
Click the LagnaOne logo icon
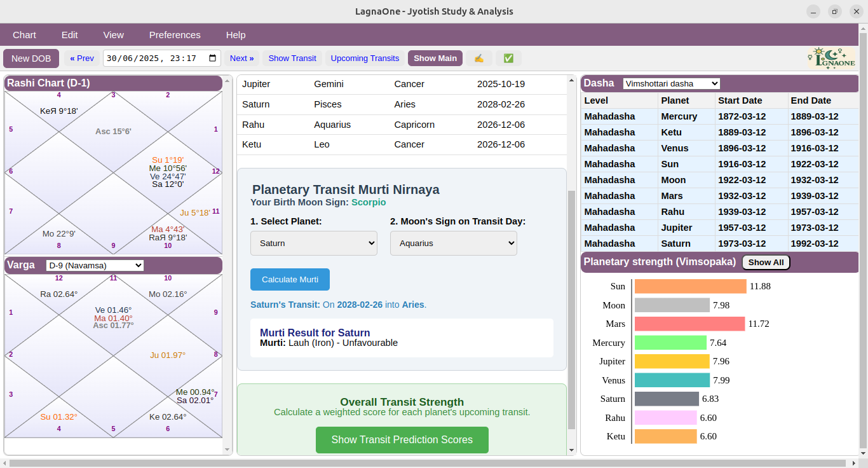(832, 58)
